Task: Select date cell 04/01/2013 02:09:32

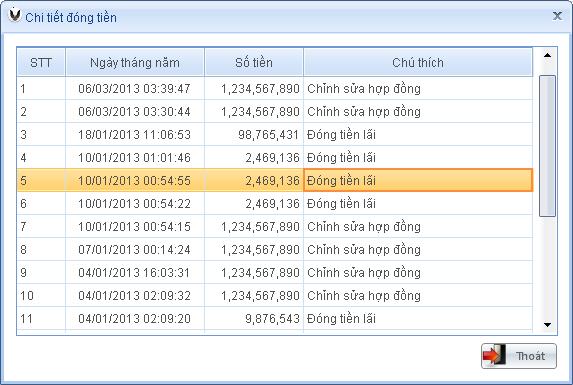Action: 134,296
